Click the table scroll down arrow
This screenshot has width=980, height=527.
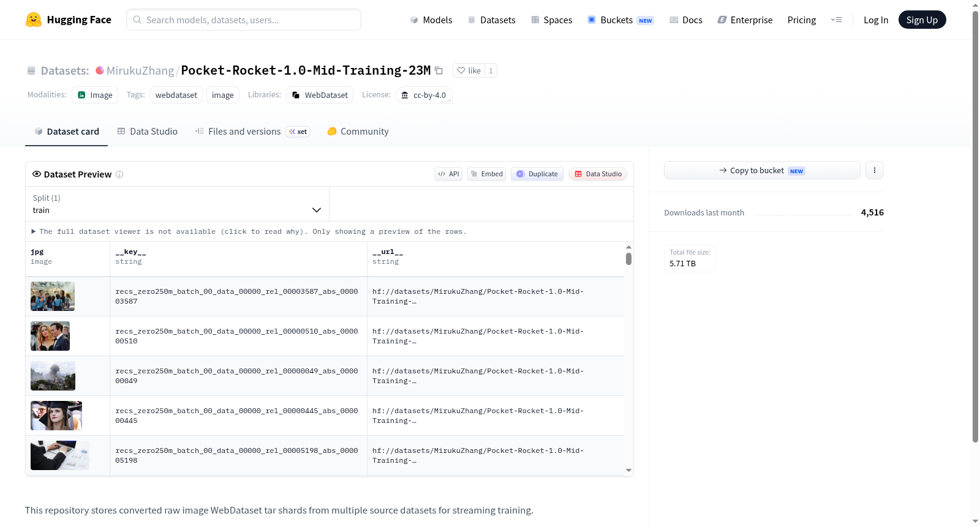(628, 470)
